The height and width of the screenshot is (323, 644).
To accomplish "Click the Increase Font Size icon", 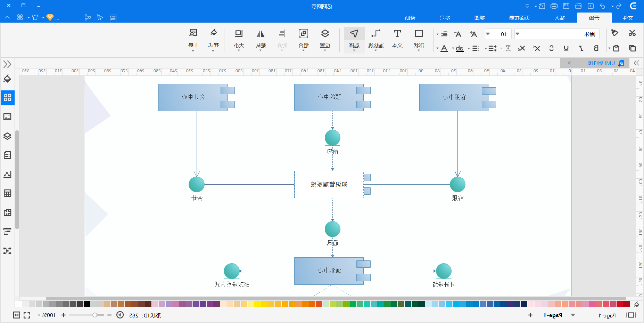I will tap(473, 34).
